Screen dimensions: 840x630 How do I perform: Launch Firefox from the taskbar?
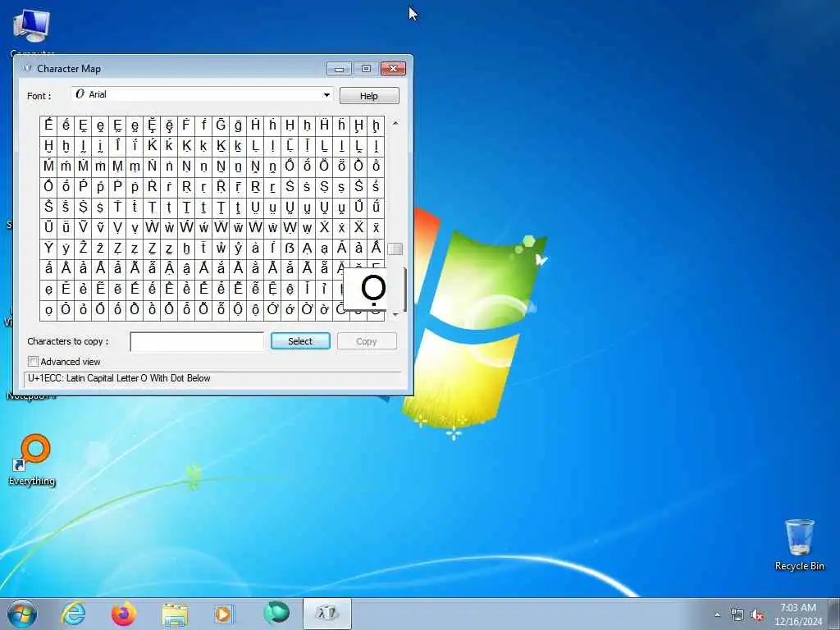pyautogui.click(x=124, y=614)
